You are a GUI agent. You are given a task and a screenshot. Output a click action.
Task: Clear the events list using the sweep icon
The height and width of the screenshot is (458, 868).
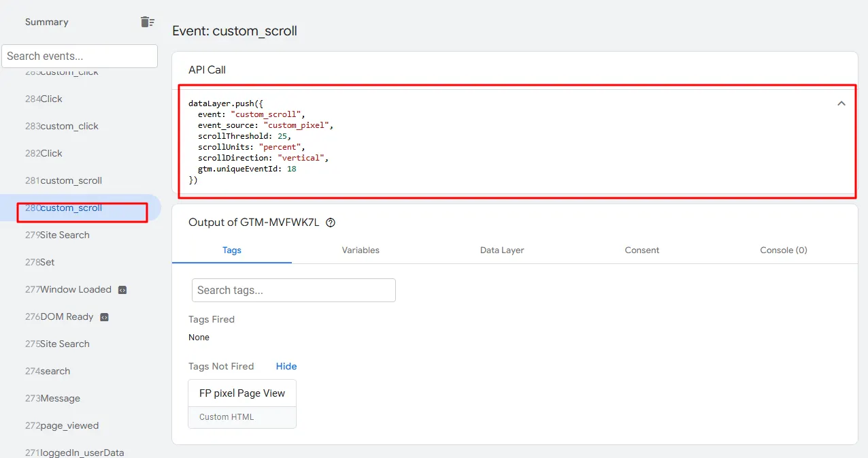coord(147,22)
